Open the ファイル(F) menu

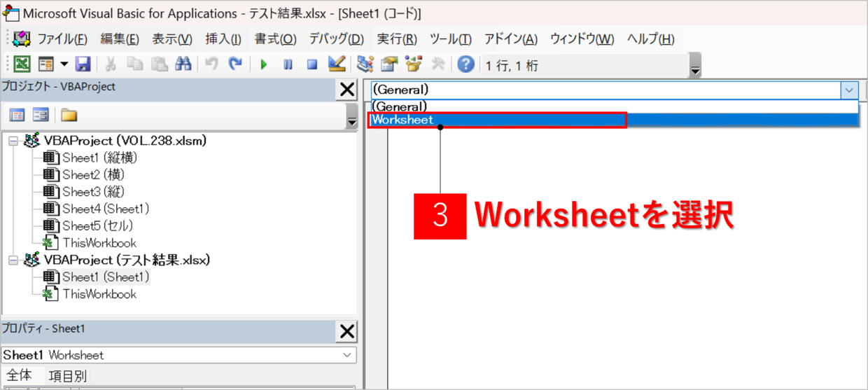click(x=62, y=39)
